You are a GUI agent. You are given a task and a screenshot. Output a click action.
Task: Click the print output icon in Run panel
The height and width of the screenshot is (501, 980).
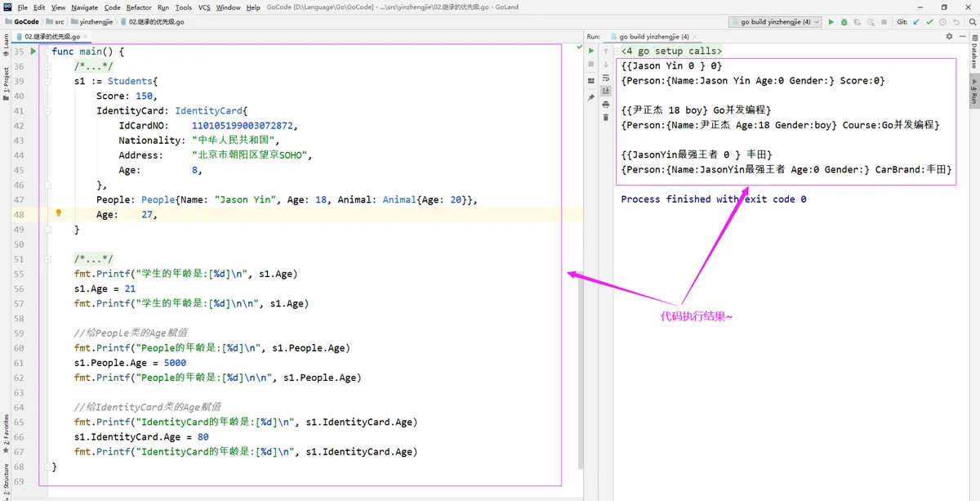[606, 105]
